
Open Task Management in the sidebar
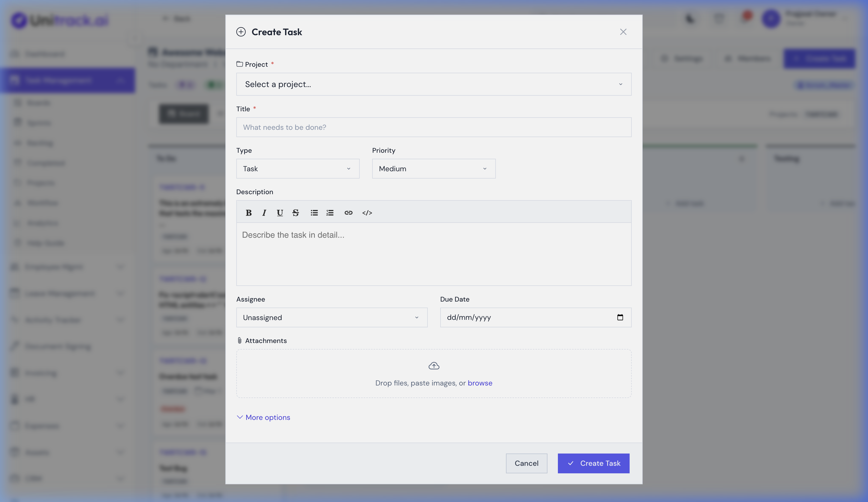tap(68, 80)
